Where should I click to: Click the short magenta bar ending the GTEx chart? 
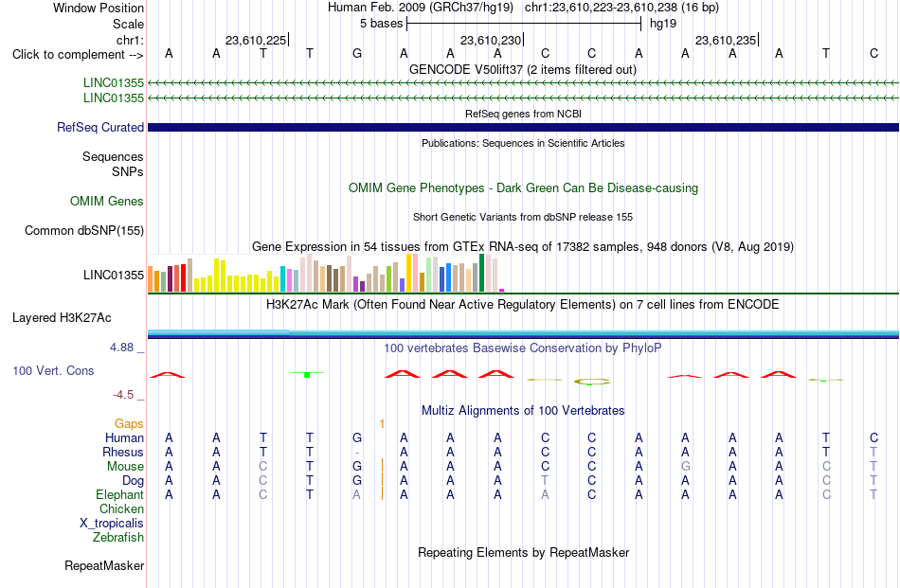click(502, 291)
